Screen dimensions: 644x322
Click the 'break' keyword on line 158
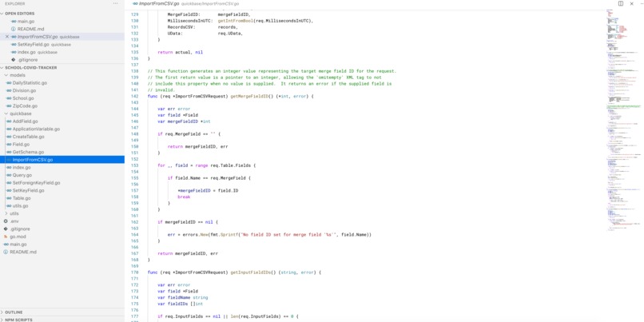click(x=184, y=197)
